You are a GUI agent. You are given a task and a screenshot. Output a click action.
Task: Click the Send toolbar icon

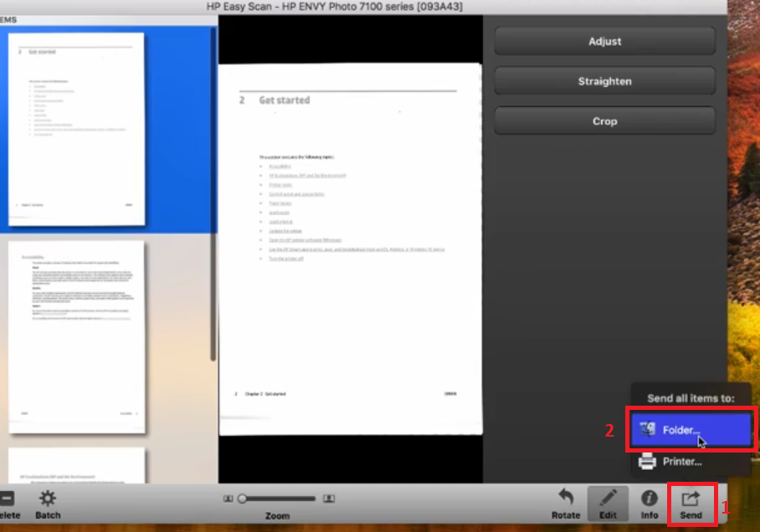[691, 505]
